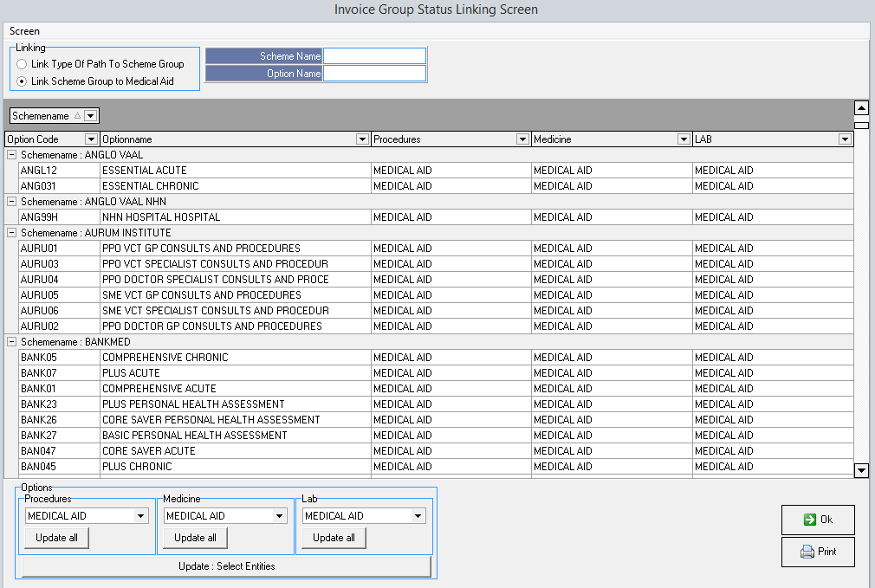
Task: Click the Scheme Name input field
Action: point(374,56)
